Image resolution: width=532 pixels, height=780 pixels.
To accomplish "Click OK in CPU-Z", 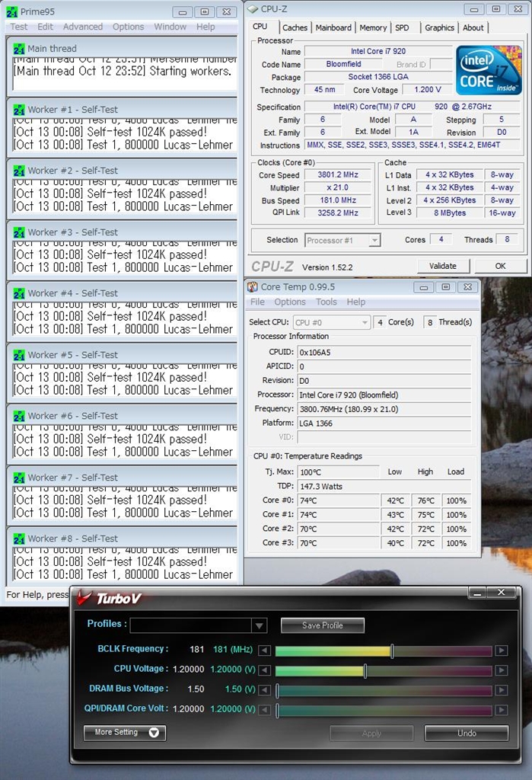I will pyautogui.click(x=500, y=266).
